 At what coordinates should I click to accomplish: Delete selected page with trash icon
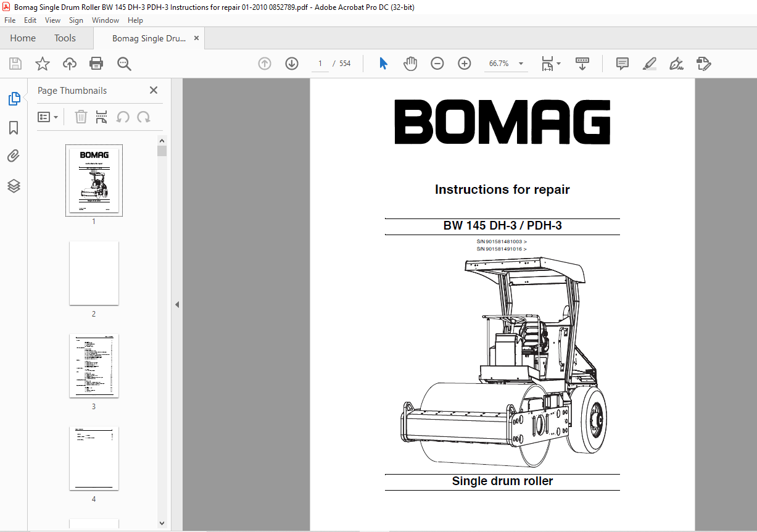click(81, 117)
